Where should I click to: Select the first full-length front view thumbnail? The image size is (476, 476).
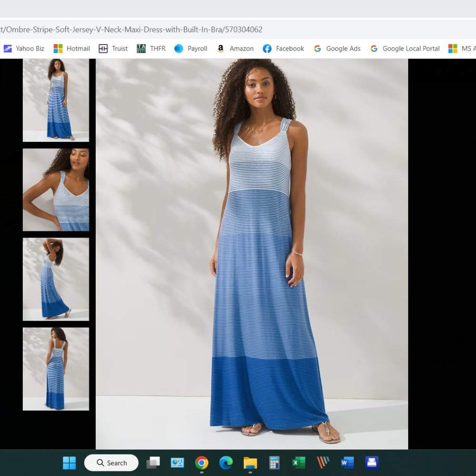coord(56,100)
